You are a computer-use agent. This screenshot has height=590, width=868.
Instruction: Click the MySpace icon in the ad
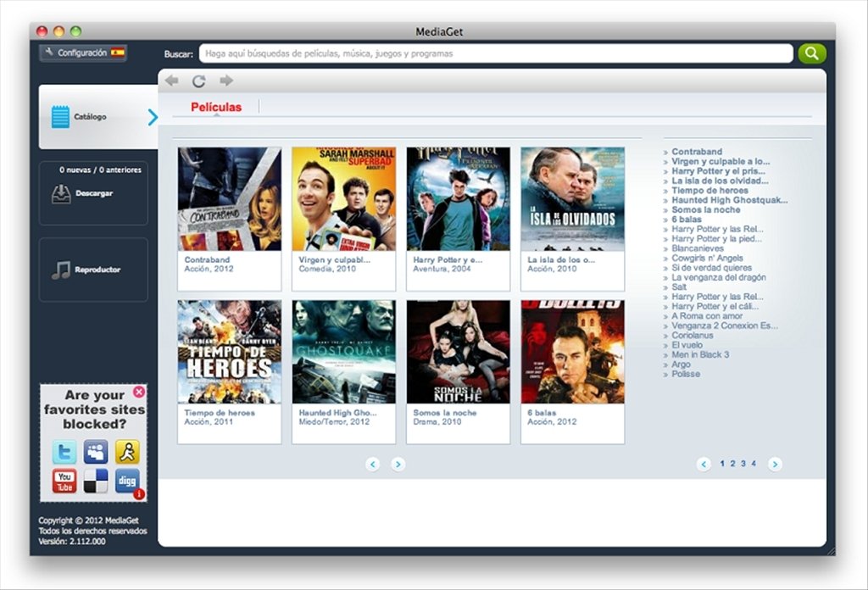click(96, 452)
